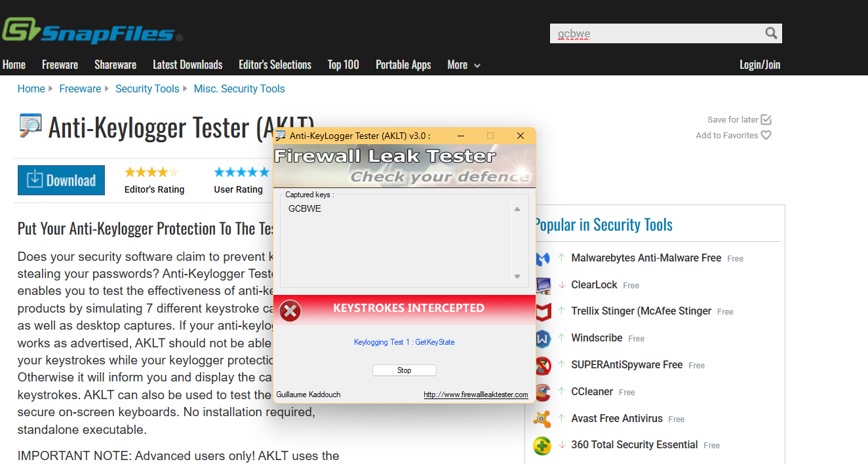Viewport: 868px width, 464px height.
Task: Click the red down arrow beside ClearLock
Action: click(x=562, y=285)
